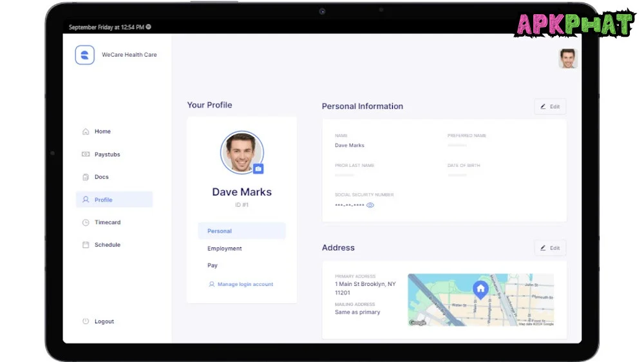Edit the Address section

[x=550, y=248]
